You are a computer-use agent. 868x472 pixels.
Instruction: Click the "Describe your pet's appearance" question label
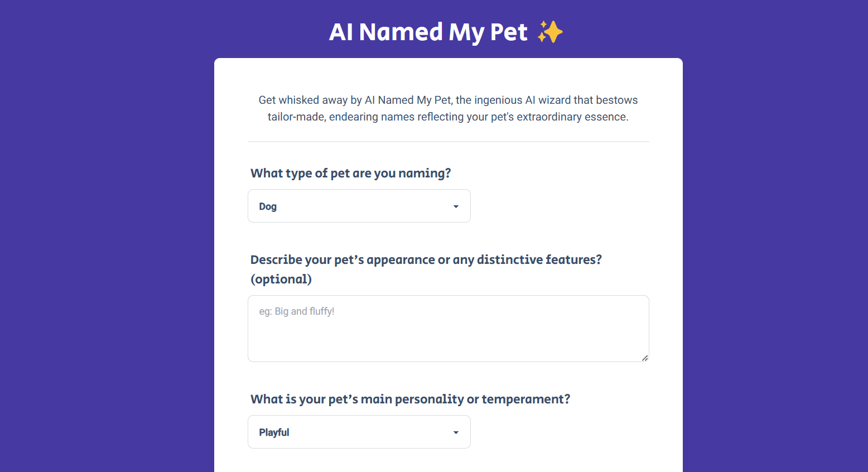pyautogui.click(x=426, y=260)
